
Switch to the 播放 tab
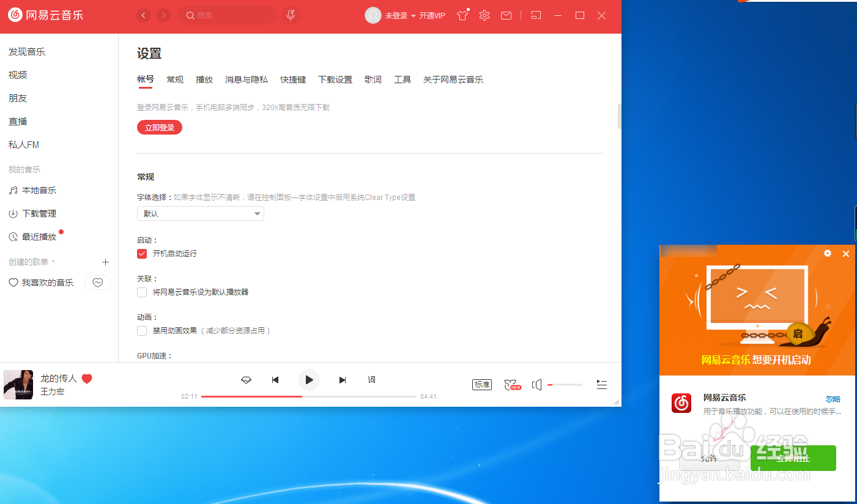pyautogui.click(x=204, y=80)
